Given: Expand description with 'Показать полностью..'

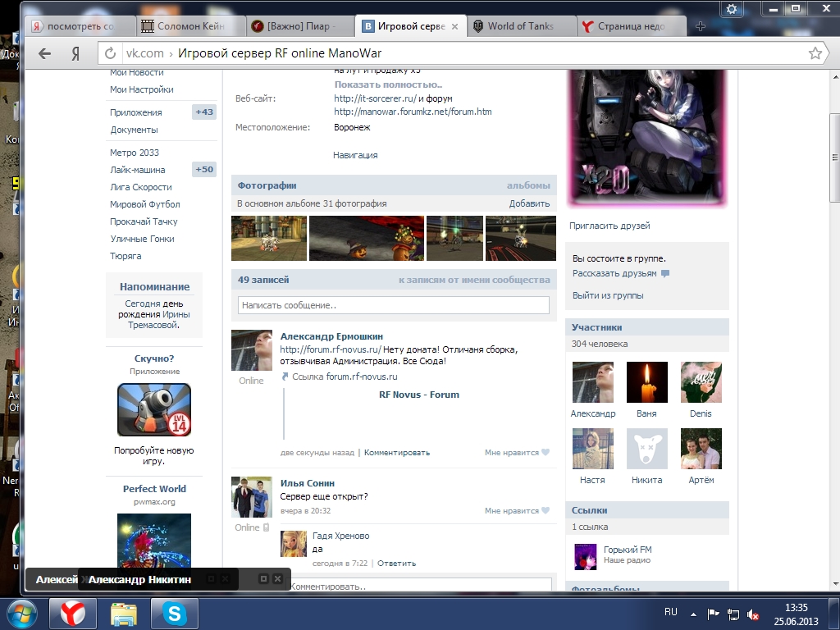Looking at the screenshot, I should 388,84.
